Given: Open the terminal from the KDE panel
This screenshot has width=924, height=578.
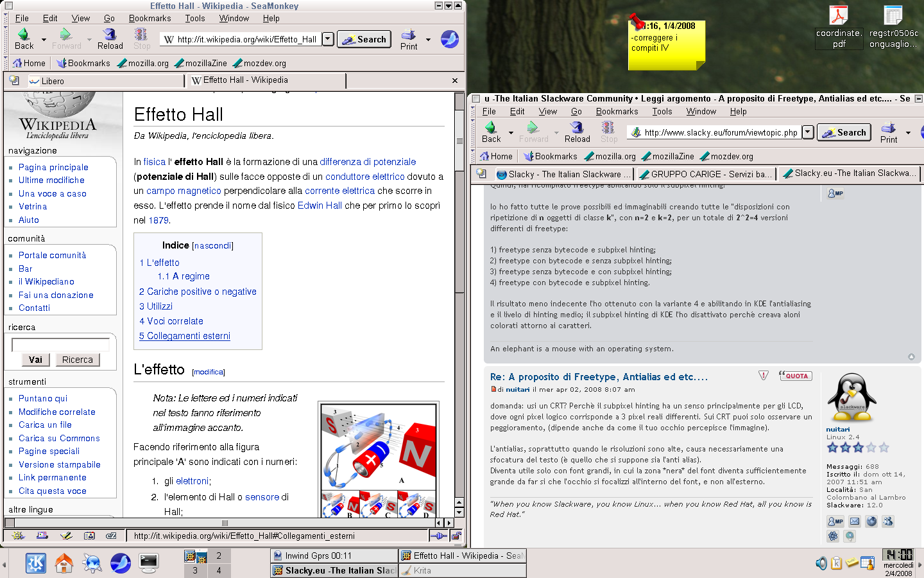Looking at the screenshot, I should tap(149, 563).
